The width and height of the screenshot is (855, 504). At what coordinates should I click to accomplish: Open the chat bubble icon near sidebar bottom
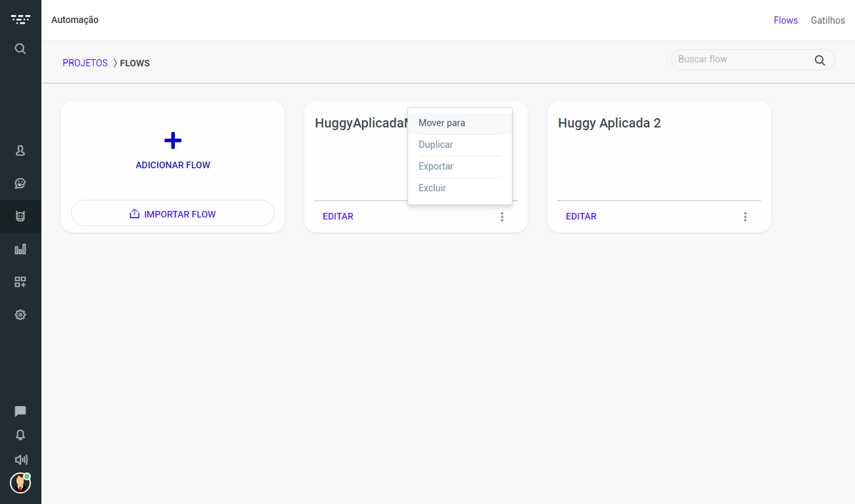[20, 411]
